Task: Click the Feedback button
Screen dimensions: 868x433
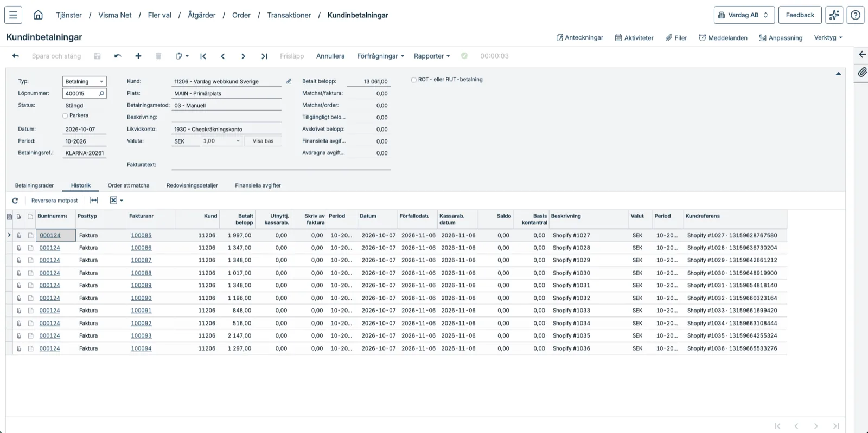Action: (800, 15)
